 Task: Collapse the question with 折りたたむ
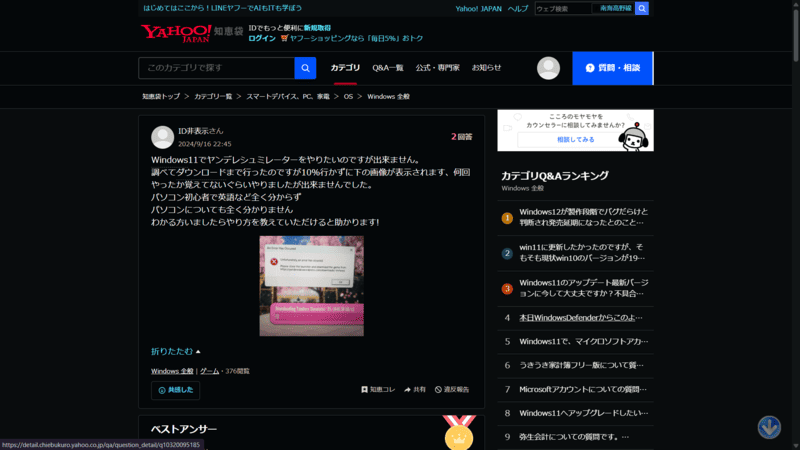[x=176, y=352]
